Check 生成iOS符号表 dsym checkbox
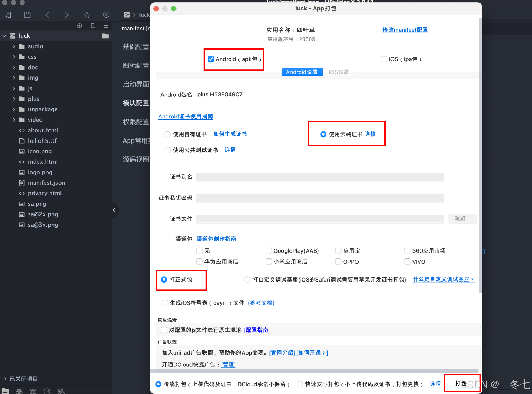This screenshot has height=394, width=532. pos(165,302)
